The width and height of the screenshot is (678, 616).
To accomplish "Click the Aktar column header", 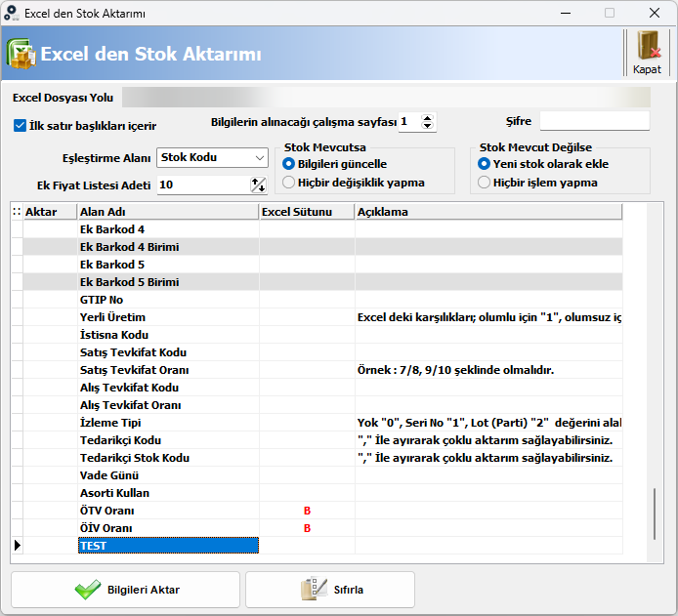I will (50, 212).
